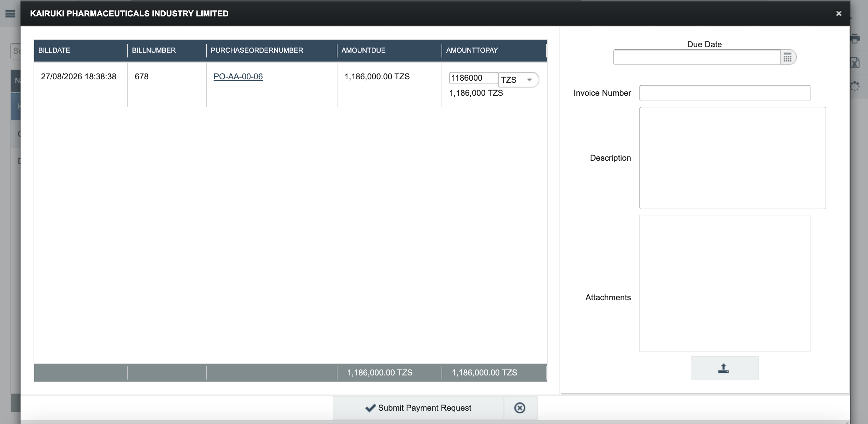This screenshot has width=868, height=424.
Task: Upload an attachment file
Action: [725, 368]
